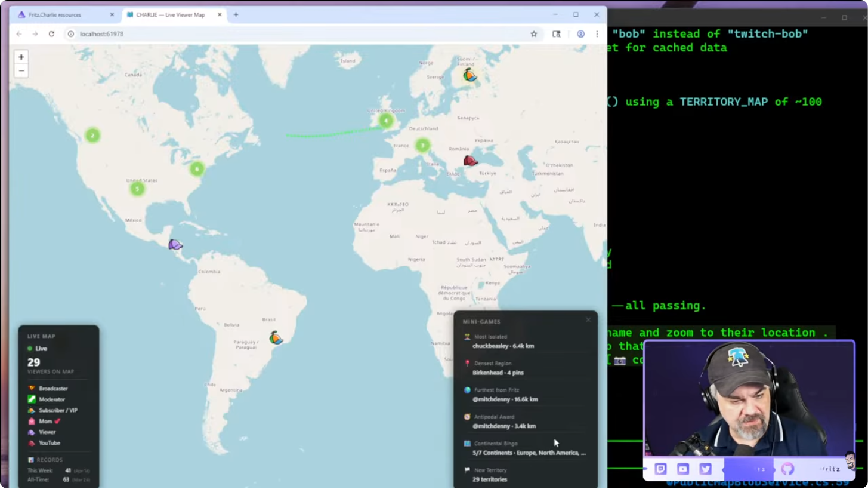This screenshot has height=489, width=868.
Task: Select the purple hat marker in Central America
Action: 175,244
